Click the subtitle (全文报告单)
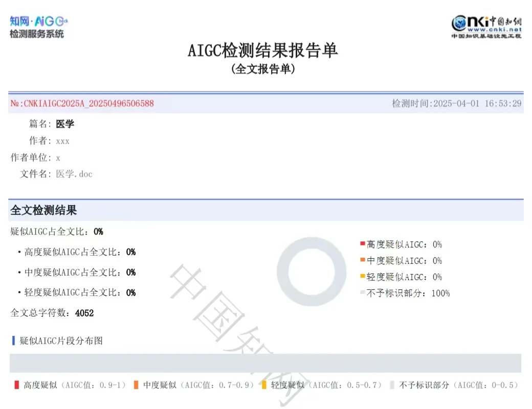Image resolution: width=532 pixels, height=409 pixels. click(263, 69)
